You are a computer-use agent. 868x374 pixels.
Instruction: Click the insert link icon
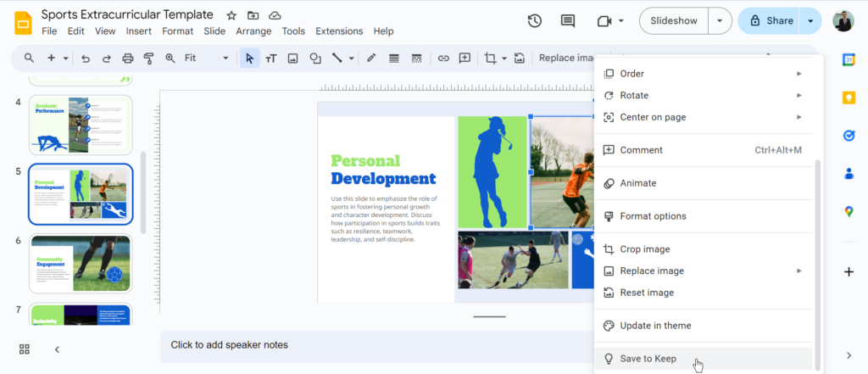click(442, 59)
